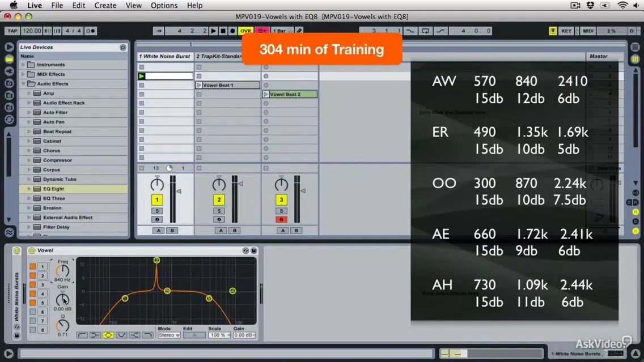Toggle track 3 activator button

click(281, 200)
